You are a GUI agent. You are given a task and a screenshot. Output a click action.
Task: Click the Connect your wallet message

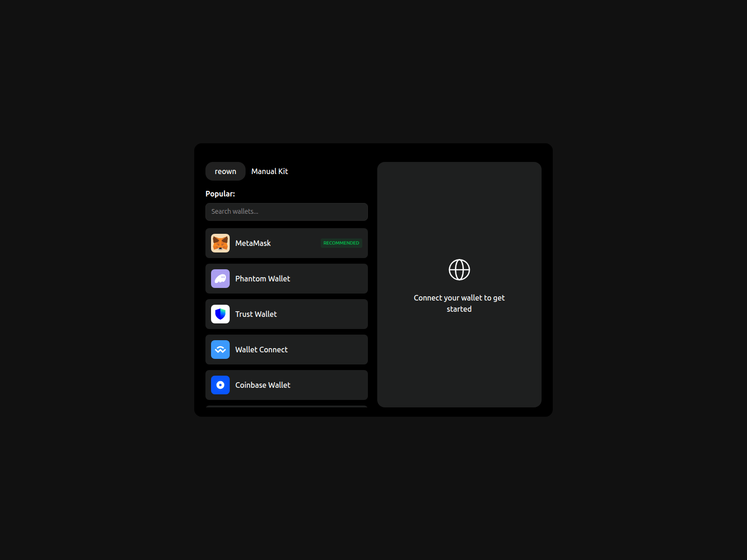(x=459, y=303)
